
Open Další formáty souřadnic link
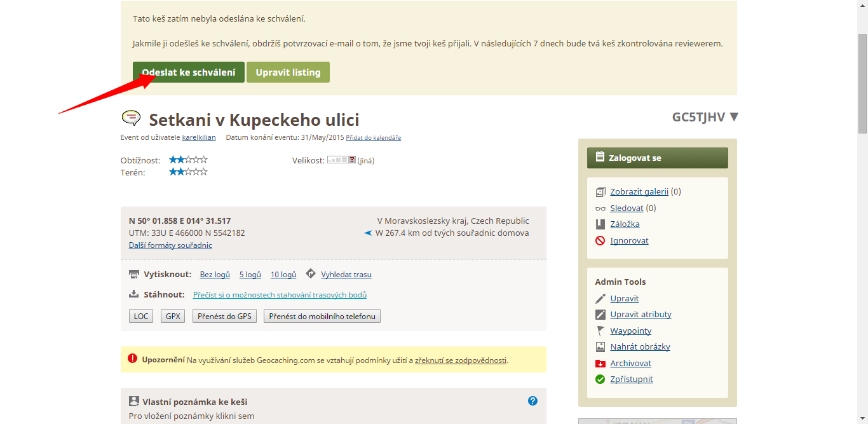tap(170, 245)
